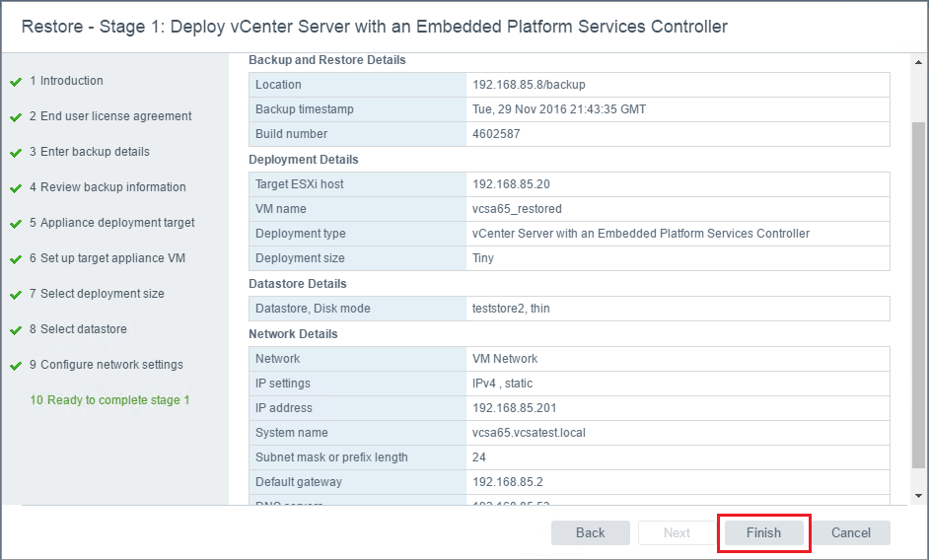Open step 4 Review backup information

pyautogui.click(x=107, y=187)
